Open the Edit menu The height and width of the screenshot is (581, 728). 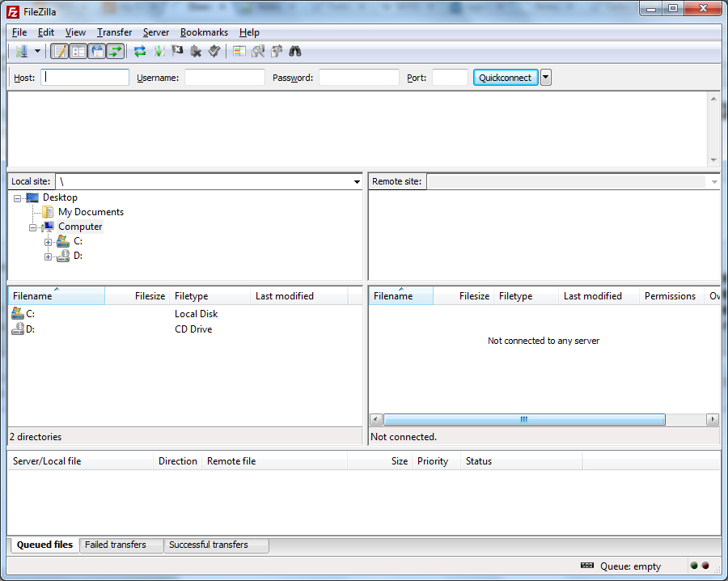(46, 32)
